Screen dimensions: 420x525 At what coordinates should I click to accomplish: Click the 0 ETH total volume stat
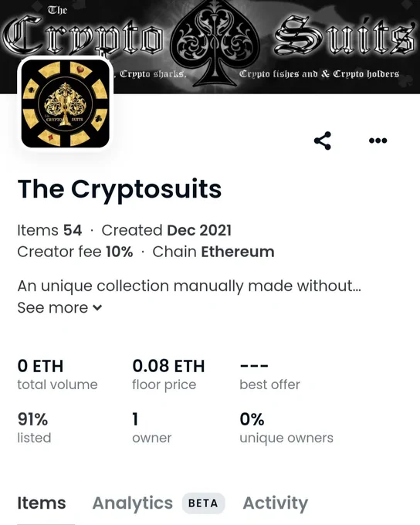tap(57, 374)
